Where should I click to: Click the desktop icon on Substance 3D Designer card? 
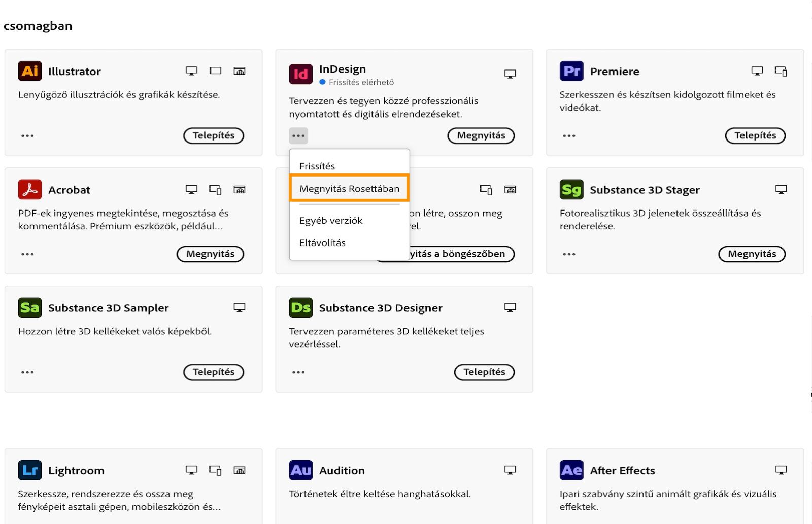coord(510,307)
